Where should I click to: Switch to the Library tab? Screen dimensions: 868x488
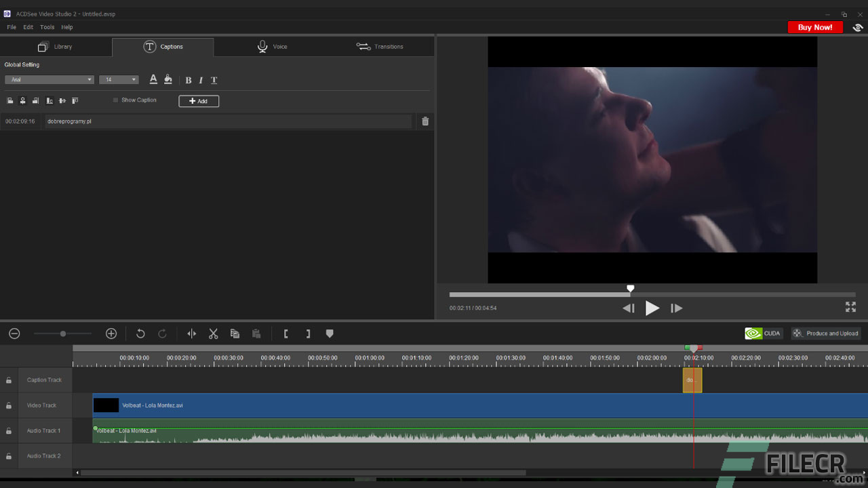pyautogui.click(x=55, y=47)
